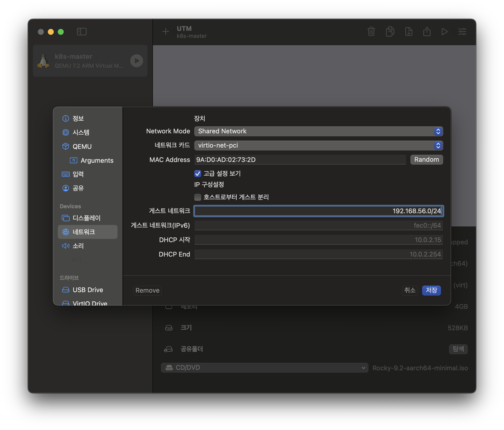Uncheck the 고급 설정 보기 checkbox
The width and height of the screenshot is (504, 430).
pos(198,173)
